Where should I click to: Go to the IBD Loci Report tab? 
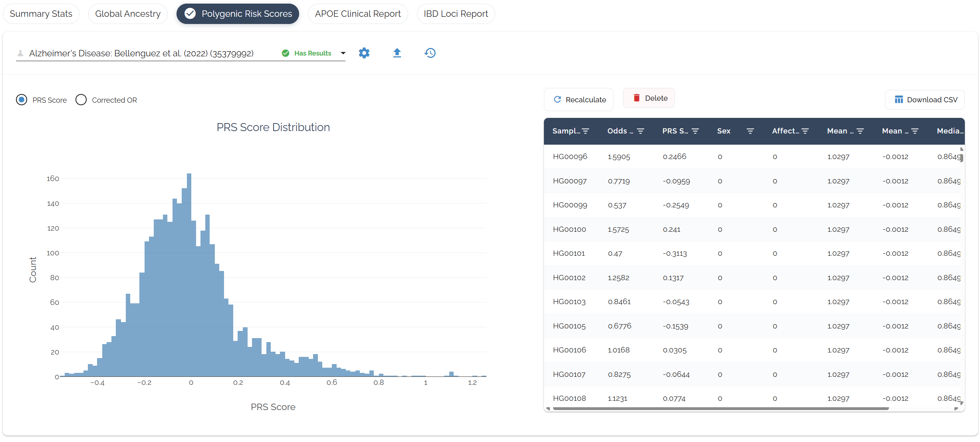pyautogui.click(x=456, y=14)
